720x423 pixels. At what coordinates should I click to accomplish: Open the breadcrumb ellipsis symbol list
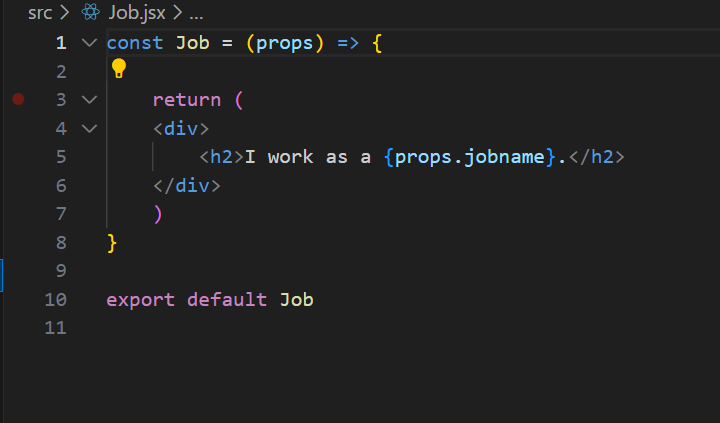click(x=196, y=15)
